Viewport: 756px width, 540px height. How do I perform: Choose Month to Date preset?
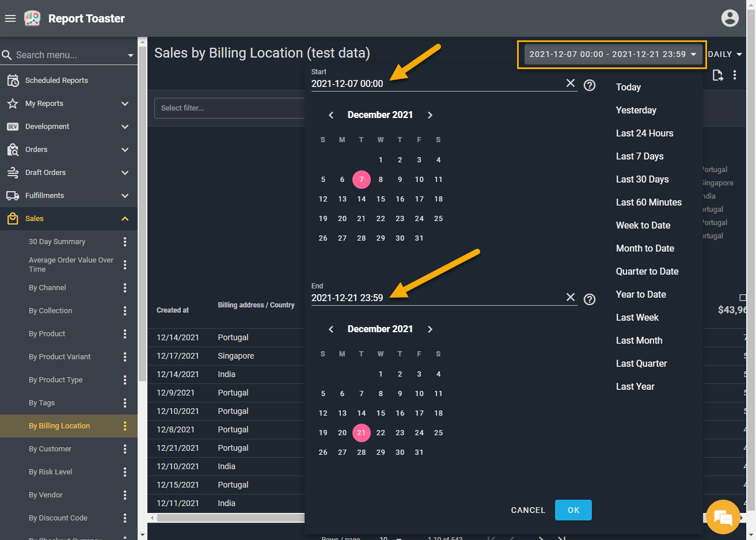coord(645,248)
